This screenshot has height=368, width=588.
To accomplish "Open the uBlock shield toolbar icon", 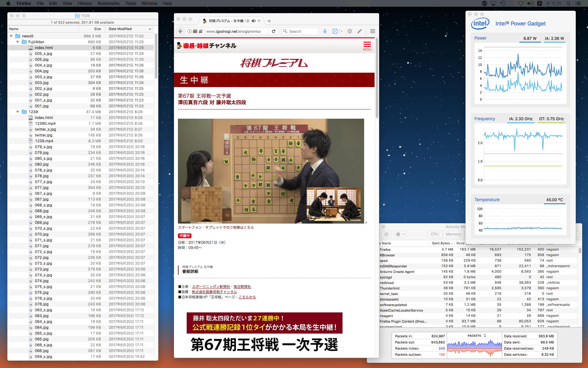I will tap(350, 31).
